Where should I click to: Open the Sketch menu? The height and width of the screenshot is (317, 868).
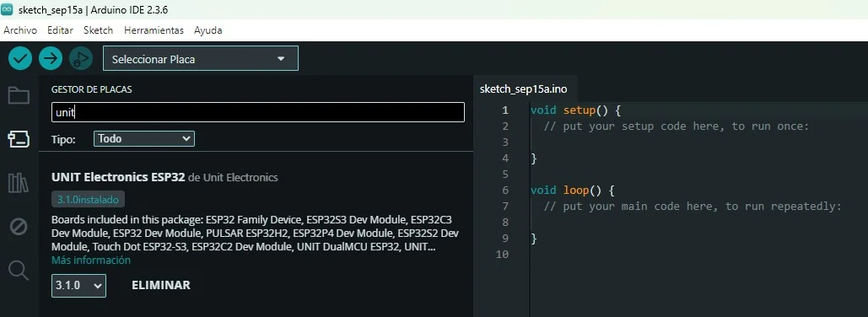tap(98, 30)
